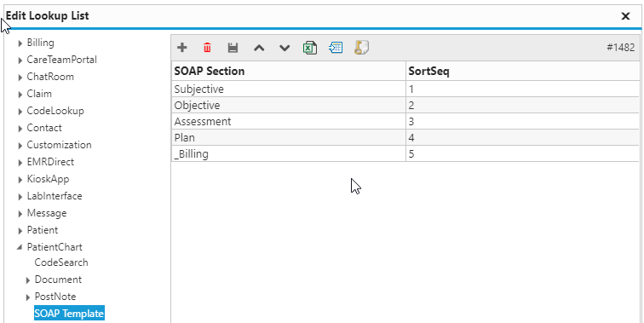644x323 pixels.
Task: Open the LabInterface category
Action: click(x=55, y=196)
